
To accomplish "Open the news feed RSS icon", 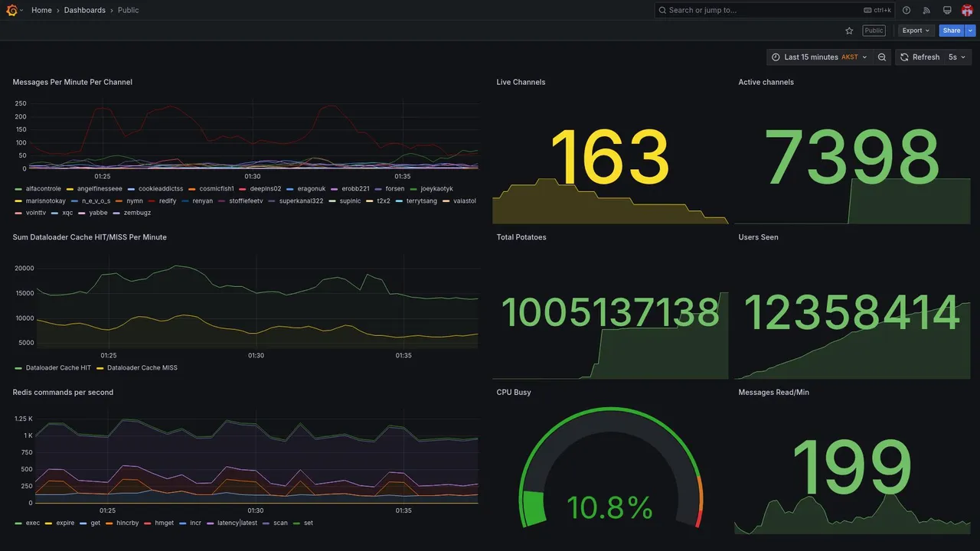I will tap(926, 10).
